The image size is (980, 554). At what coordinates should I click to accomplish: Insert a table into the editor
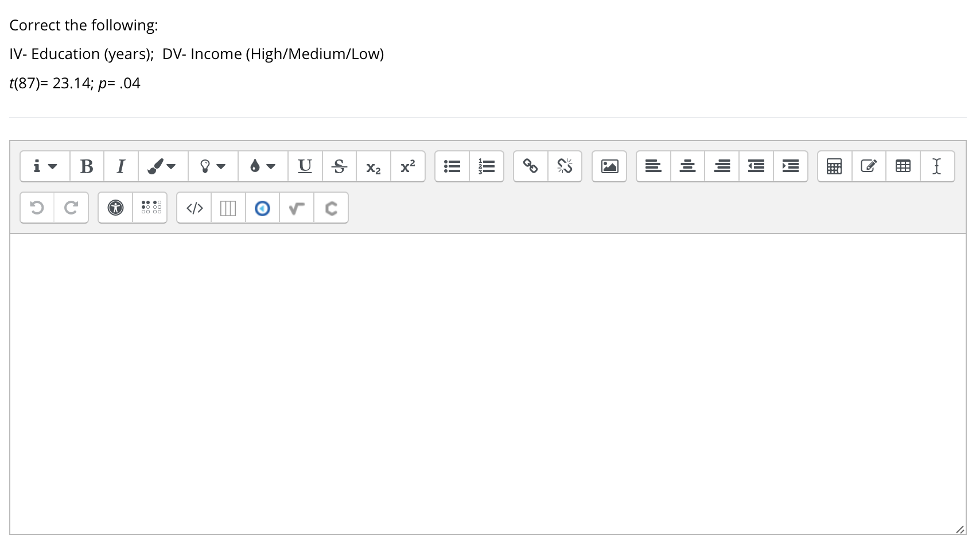pos(903,166)
